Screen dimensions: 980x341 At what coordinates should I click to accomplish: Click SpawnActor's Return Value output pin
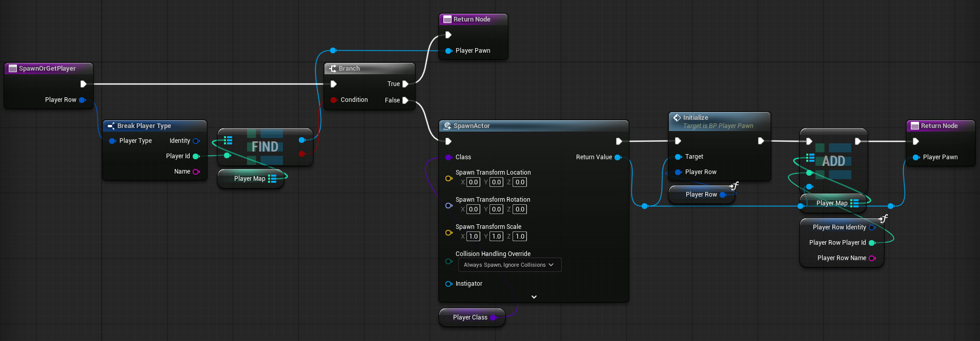point(618,157)
